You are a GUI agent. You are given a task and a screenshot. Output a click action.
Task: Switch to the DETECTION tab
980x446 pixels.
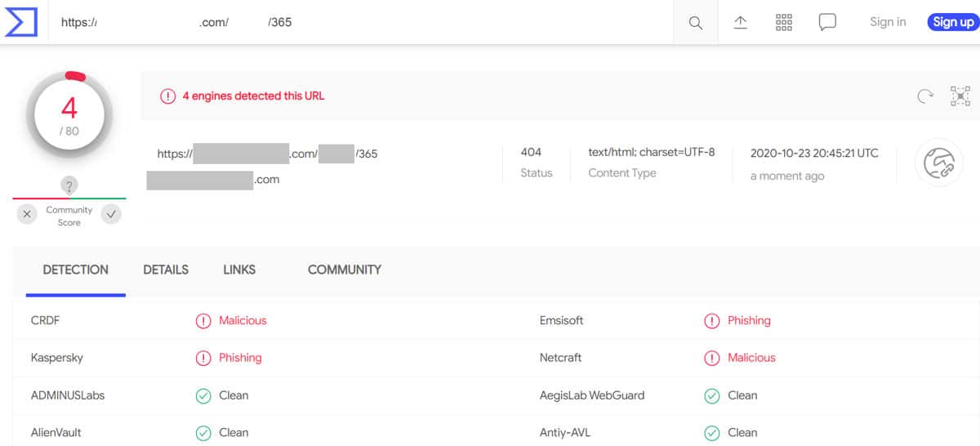76,270
